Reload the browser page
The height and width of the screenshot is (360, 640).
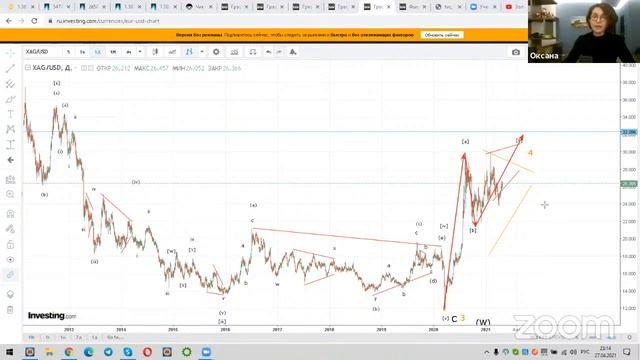coord(34,21)
